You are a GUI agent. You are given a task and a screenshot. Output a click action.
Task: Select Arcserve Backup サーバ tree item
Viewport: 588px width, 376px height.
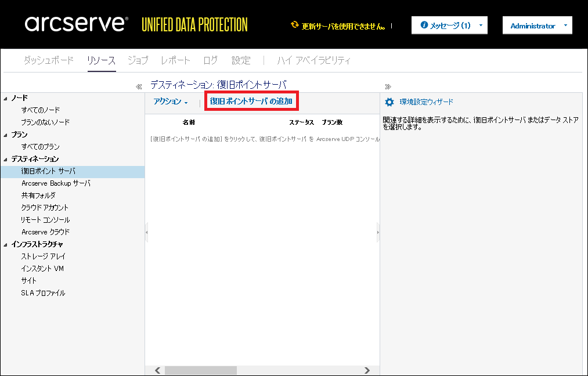pos(56,183)
